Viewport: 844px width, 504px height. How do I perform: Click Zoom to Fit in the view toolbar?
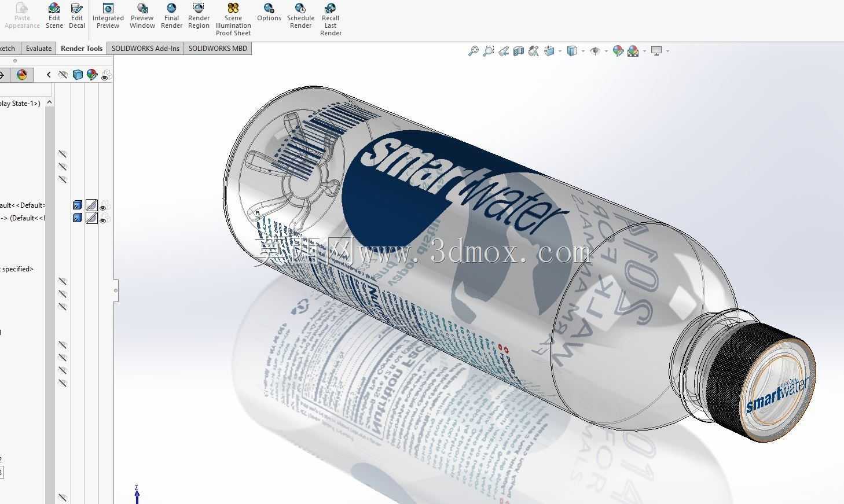pyautogui.click(x=474, y=51)
